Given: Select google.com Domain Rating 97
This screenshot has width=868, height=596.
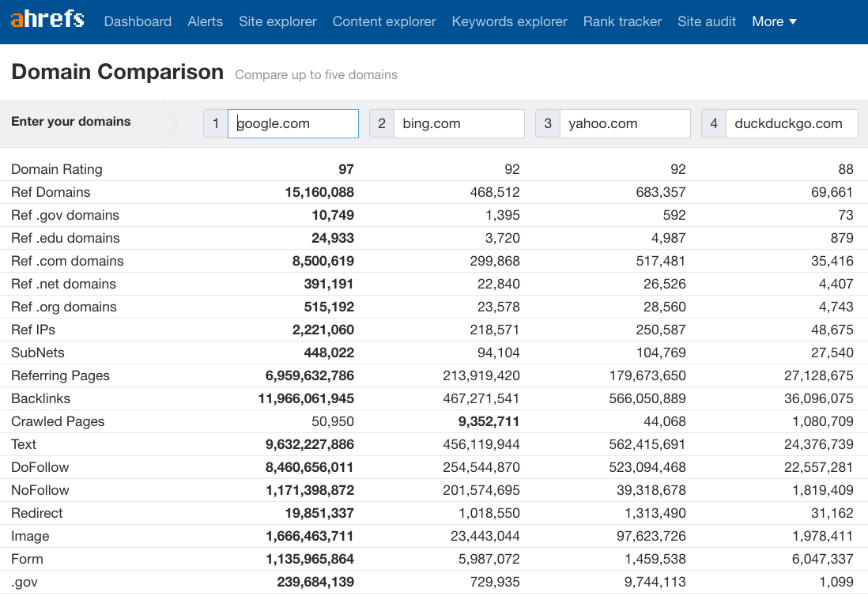Looking at the screenshot, I should [x=346, y=169].
